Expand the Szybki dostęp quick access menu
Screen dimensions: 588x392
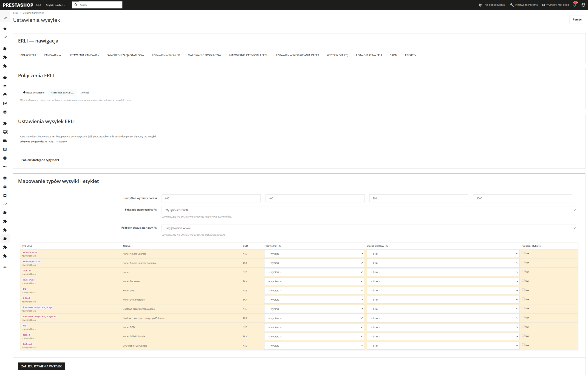56,5
